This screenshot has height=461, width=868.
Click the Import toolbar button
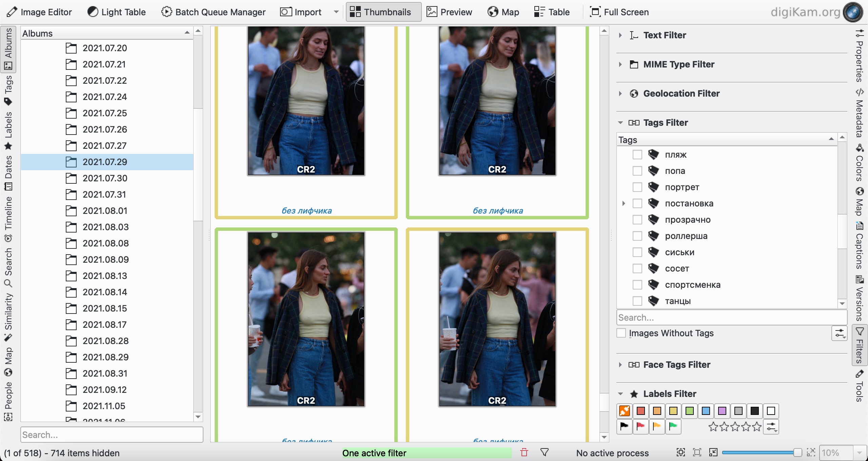(x=301, y=12)
